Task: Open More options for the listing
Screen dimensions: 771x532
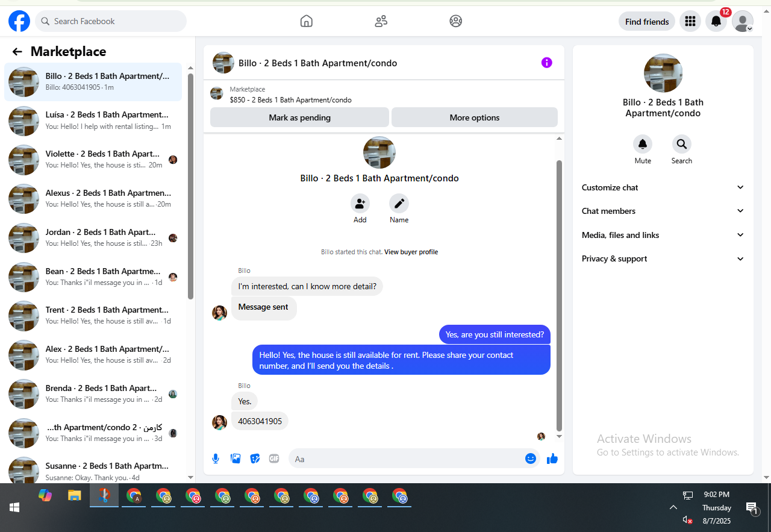Action: 475,117
